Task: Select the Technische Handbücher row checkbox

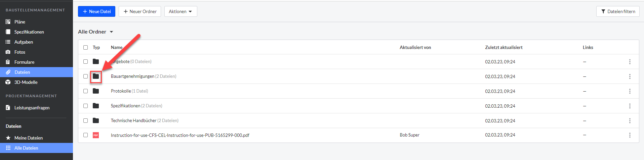Action: [x=85, y=120]
